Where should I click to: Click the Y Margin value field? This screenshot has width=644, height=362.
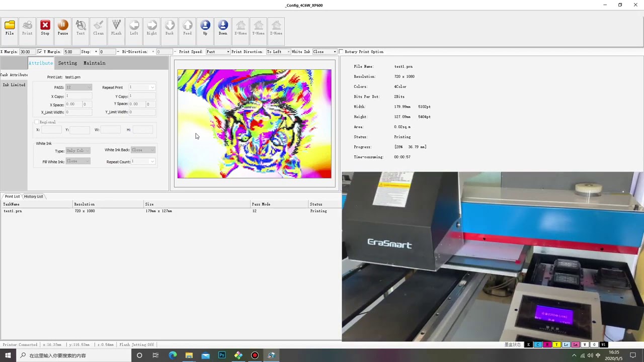[71, 52]
